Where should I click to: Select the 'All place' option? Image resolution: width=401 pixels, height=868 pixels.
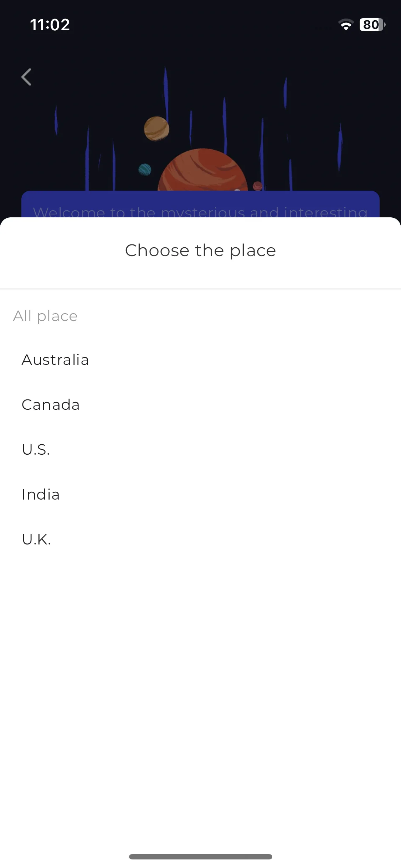click(x=45, y=316)
